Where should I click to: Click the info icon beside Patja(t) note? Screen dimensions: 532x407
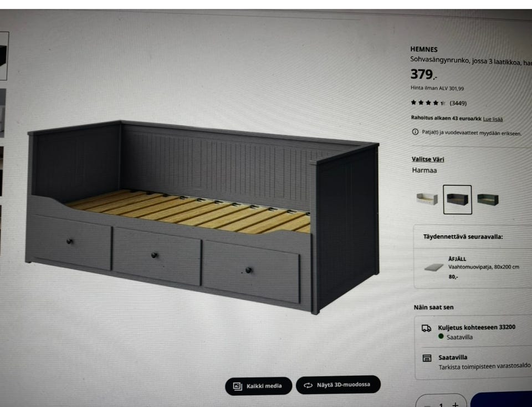click(x=415, y=132)
